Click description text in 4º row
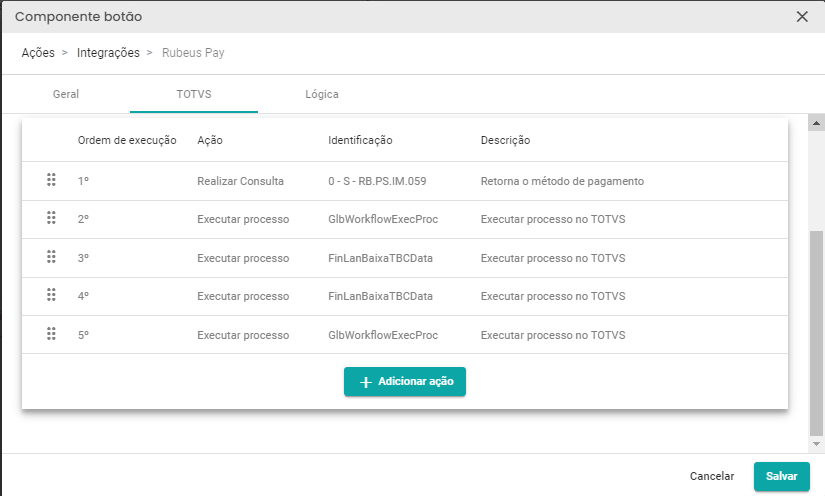 coord(553,296)
